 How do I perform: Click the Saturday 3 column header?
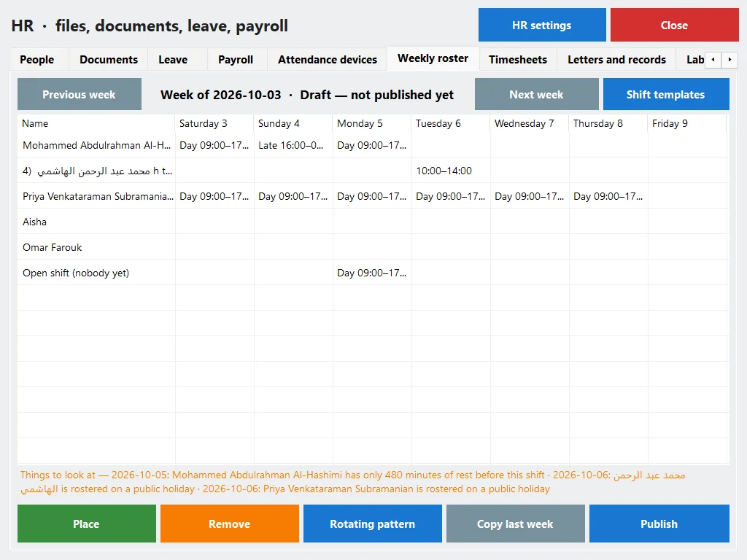point(214,123)
